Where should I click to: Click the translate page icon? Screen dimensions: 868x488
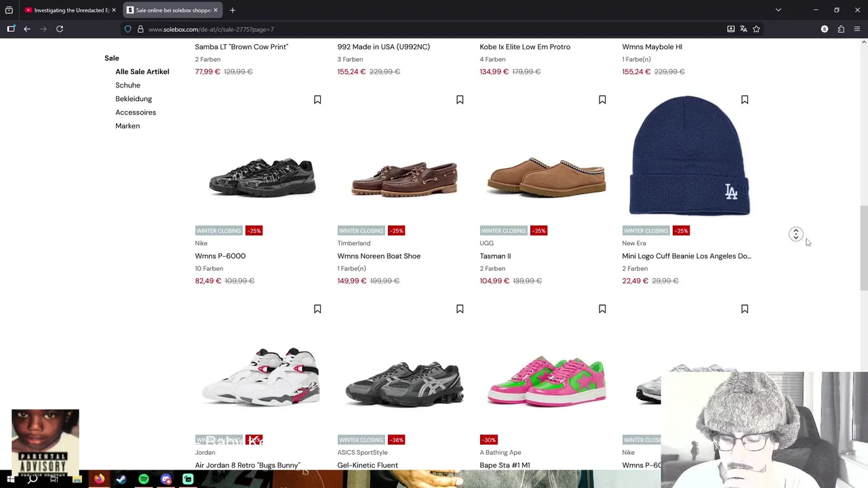pos(743,29)
